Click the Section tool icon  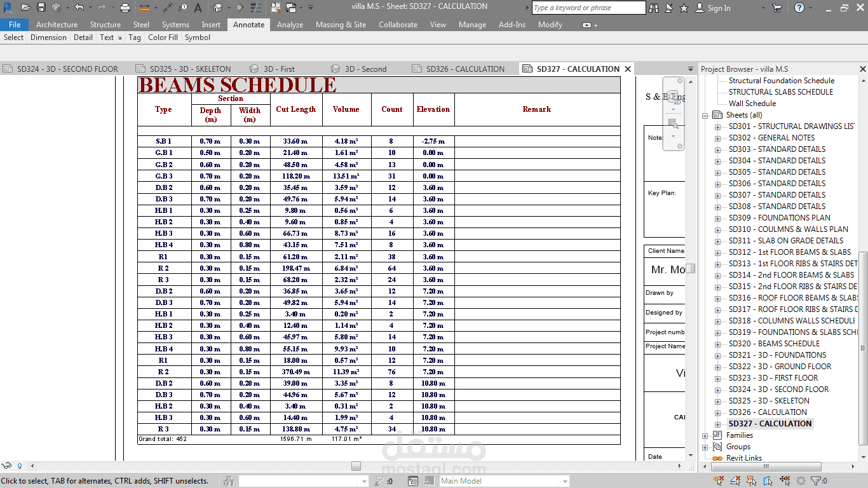tap(240, 8)
